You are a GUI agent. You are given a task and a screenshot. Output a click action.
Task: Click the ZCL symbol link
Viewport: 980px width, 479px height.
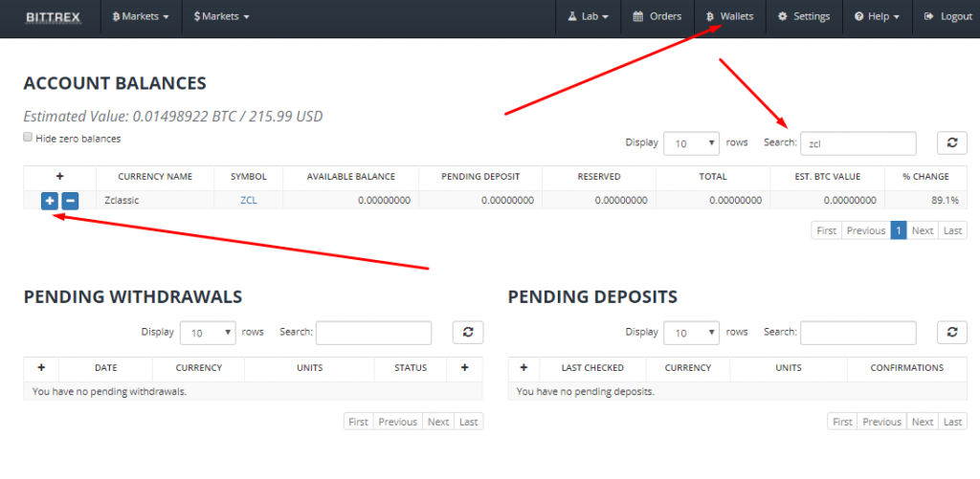249,201
